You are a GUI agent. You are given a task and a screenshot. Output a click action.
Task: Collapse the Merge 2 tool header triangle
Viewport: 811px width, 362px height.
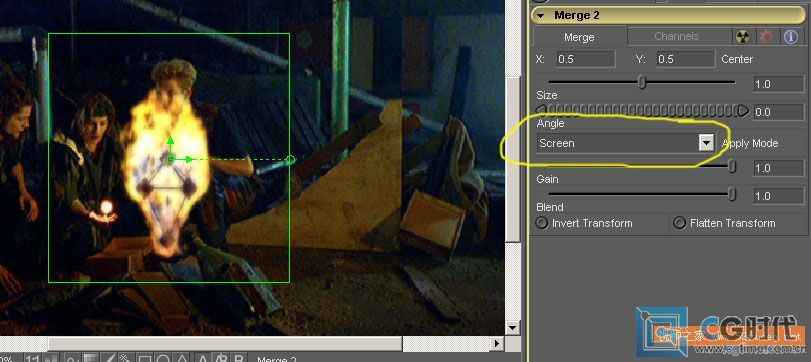[x=541, y=16]
